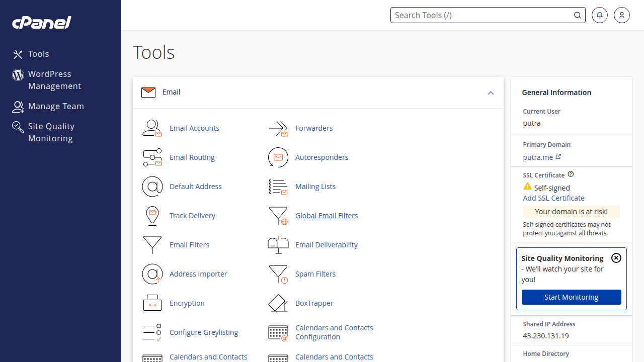
Task: Click the Email section envelope icon
Action: click(148, 93)
